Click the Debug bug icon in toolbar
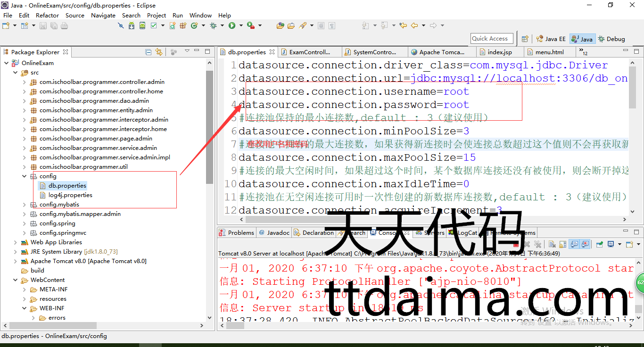 point(213,25)
